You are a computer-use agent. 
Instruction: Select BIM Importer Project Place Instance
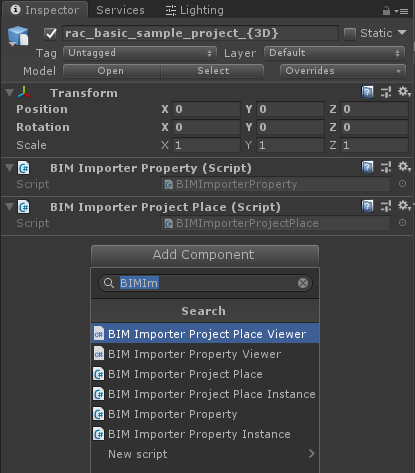tap(205, 394)
